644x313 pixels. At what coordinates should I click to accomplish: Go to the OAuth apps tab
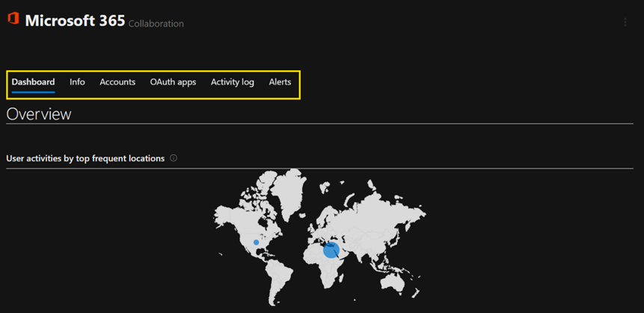click(173, 82)
